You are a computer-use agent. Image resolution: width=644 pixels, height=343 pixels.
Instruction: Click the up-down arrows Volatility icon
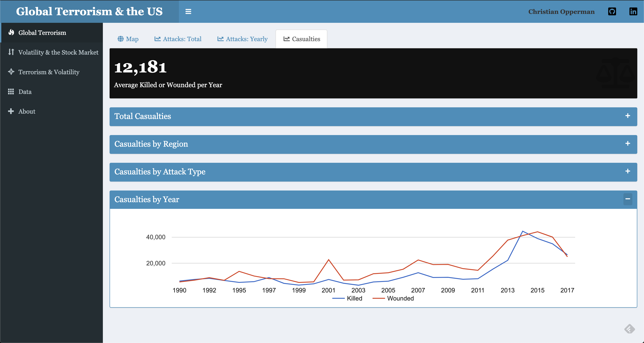[11, 52]
